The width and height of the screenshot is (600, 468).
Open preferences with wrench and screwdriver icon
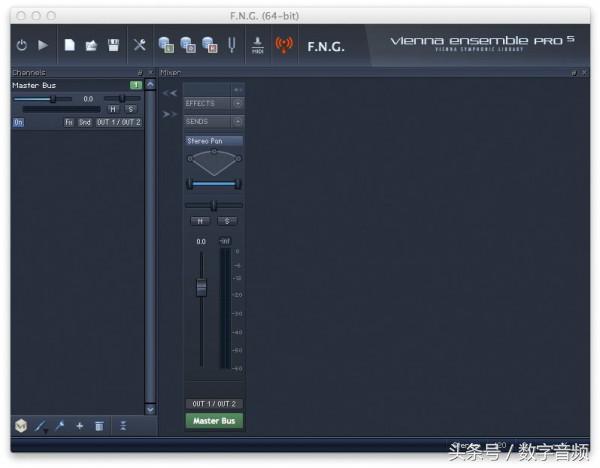(x=140, y=45)
